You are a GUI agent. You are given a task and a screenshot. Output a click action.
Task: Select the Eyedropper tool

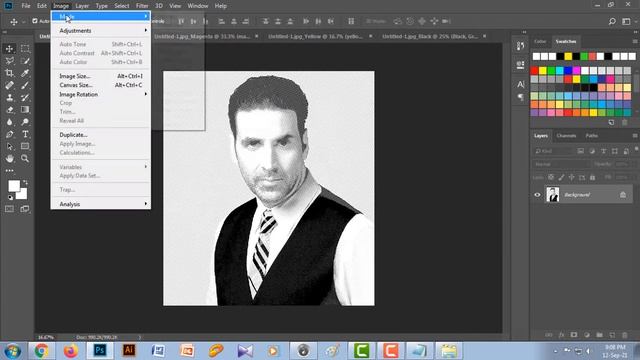point(25,73)
